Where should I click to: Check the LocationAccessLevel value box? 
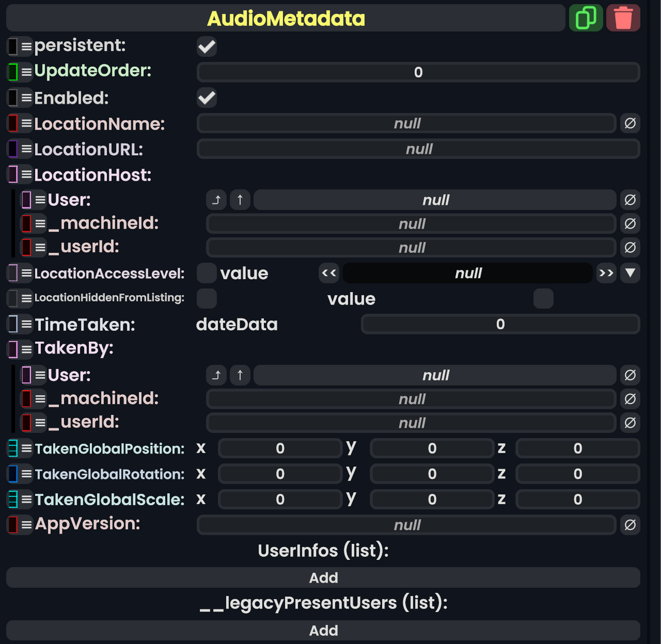(206, 272)
